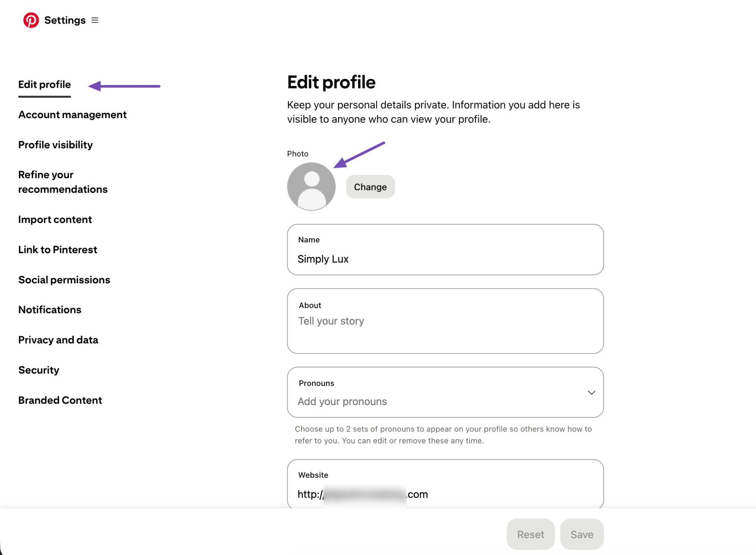Viewport: 756px width, 555px height.
Task: Open the Account management settings section
Action: [72, 115]
